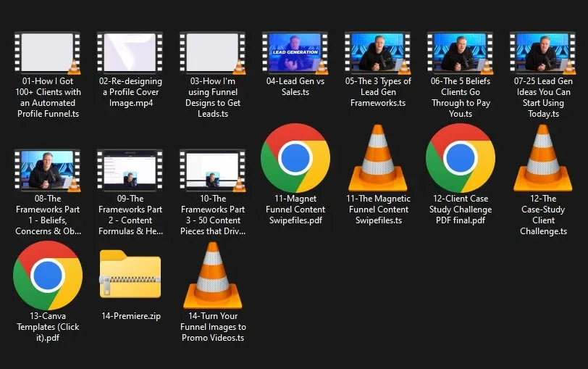This screenshot has height=369, width=588.
Task: Click Chrome icon for 13-Canva Templates PDF
Action: tap(48, 275)
